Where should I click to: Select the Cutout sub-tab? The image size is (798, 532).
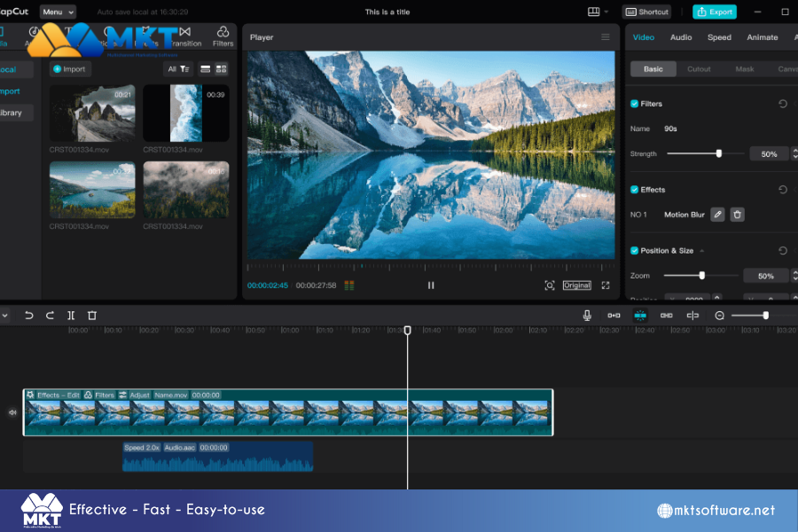pyautogui.click(x=699, y=69)
